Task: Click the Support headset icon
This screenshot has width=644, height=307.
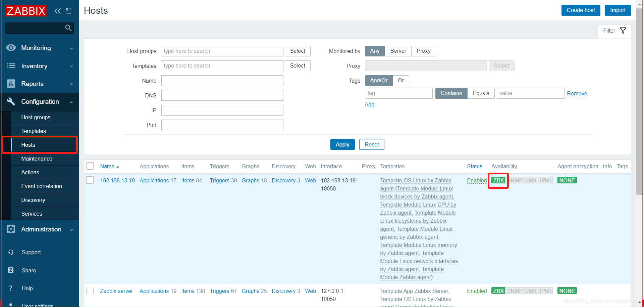Action: coord(11,252)
